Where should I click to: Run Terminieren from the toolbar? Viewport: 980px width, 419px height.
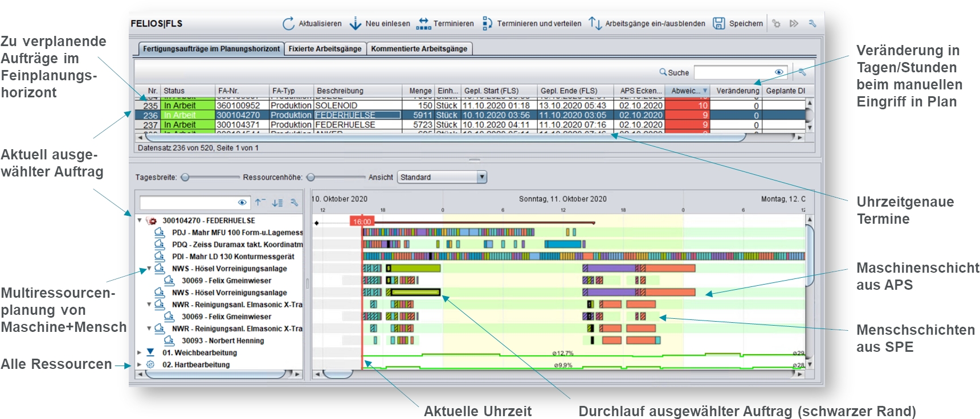pos(445,23)
